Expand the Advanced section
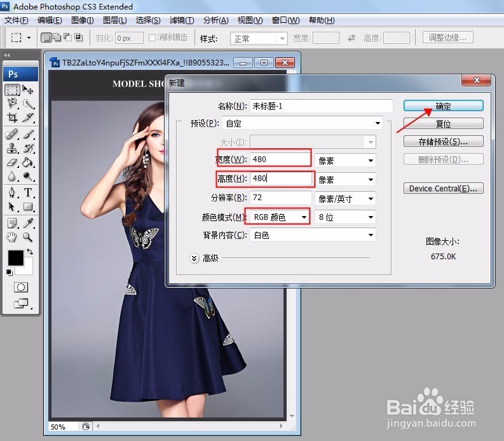Image resolution: width=504 pixels, height=441 pixels. 194,258
